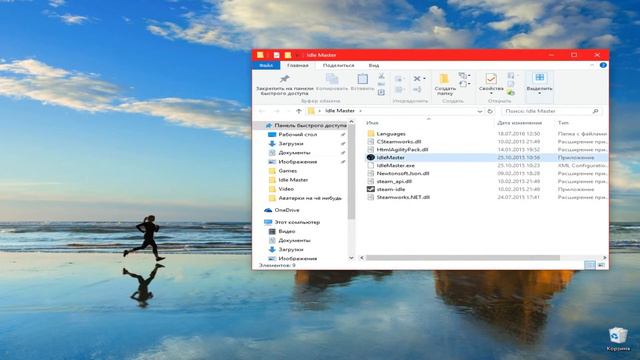Click Idle Master in the address bar
The width and height of the screenshot is (640, 360).
[x=340, y=111]
